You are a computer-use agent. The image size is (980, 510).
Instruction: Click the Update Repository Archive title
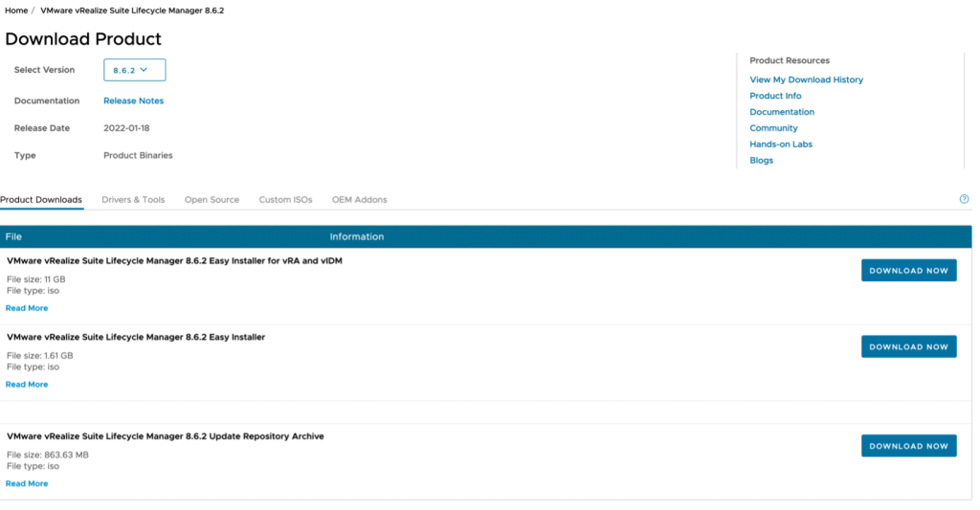point(165,437)
